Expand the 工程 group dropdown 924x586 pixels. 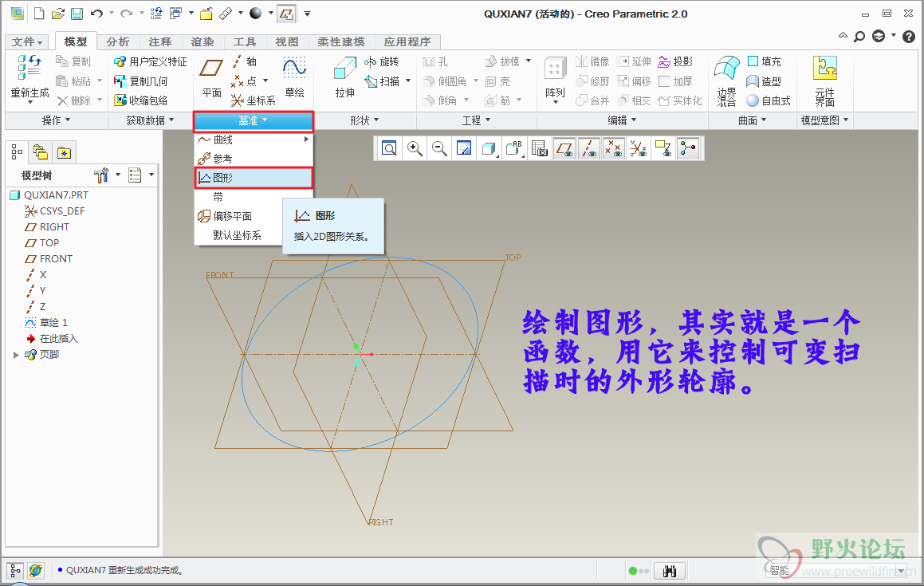click(476, 120)
